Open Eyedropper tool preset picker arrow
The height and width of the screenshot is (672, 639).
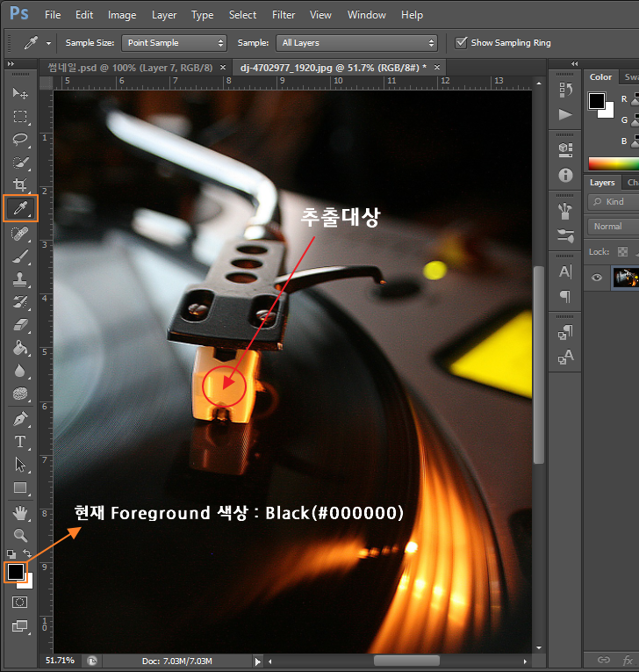(x=48, y=43)
